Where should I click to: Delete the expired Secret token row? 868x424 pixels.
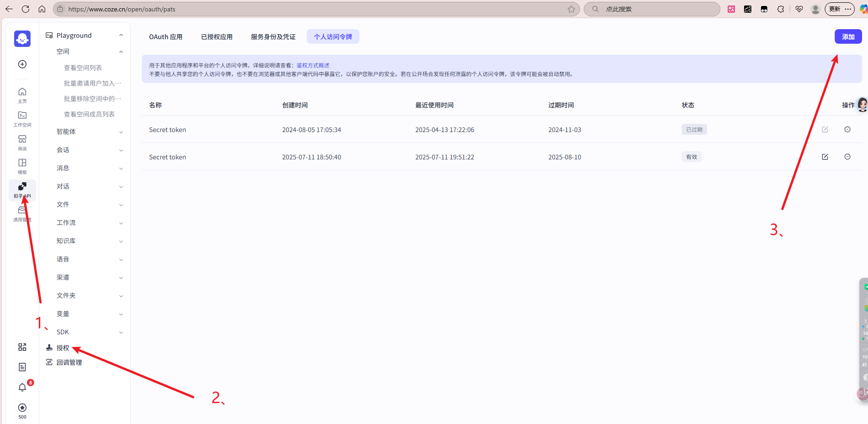tap(847, 129)
